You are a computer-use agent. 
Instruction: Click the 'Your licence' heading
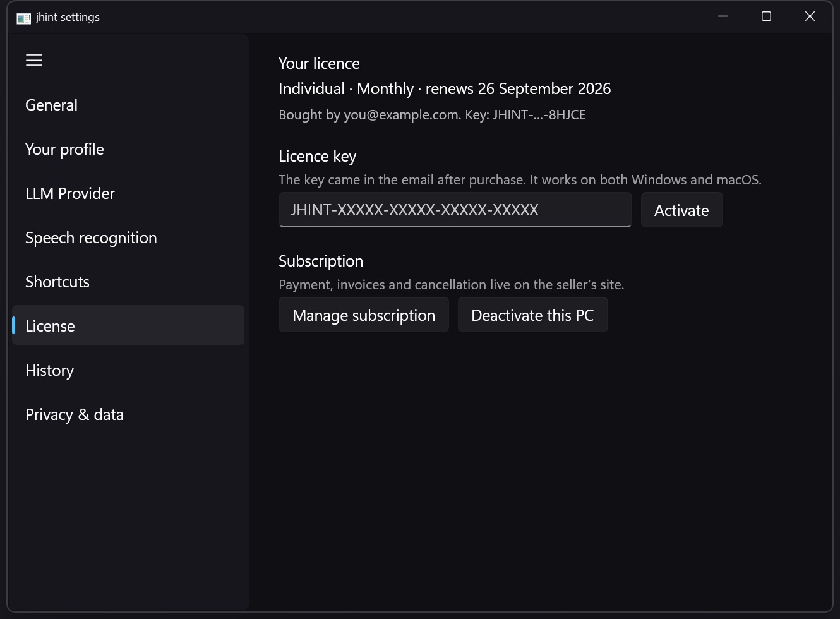[319, 63]
